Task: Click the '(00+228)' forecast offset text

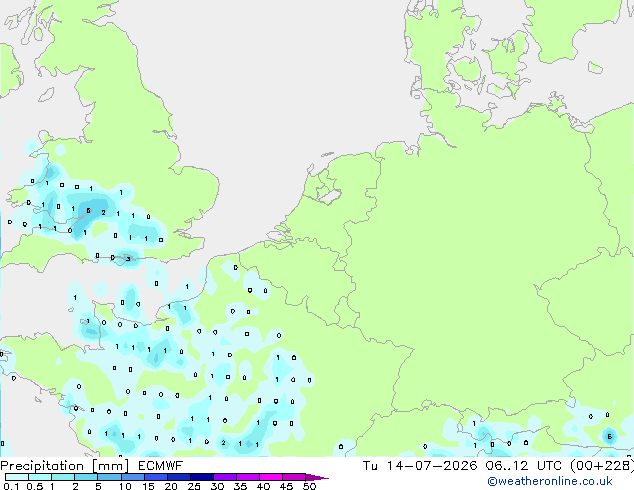Action: [602, 466]
